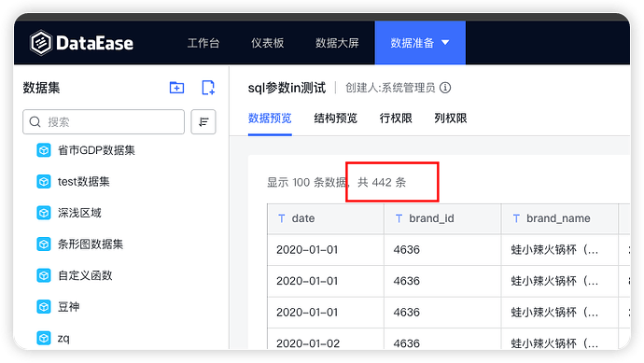This screenshot has width=644, height=363.
Task: Click the date column type icon
Action: [x=281, y=218]
